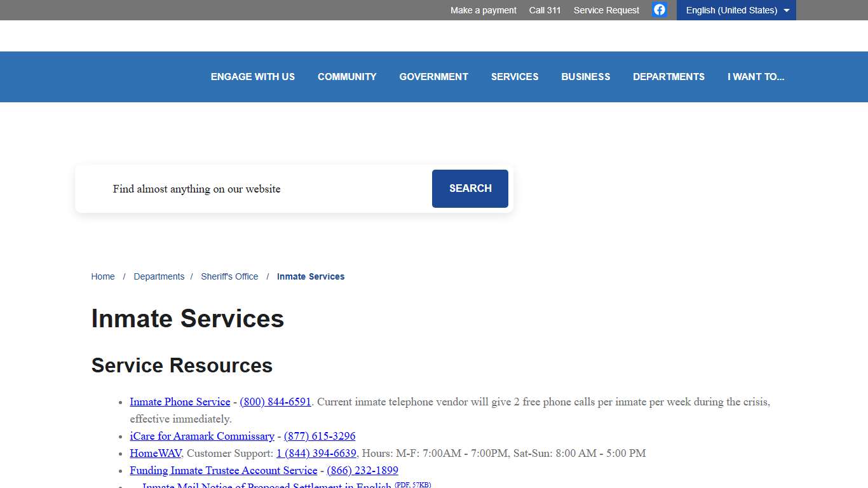This screenshot has height=488, width=868.
Task: Open the HomeWAV link
Action: click(x=155, y=453)
